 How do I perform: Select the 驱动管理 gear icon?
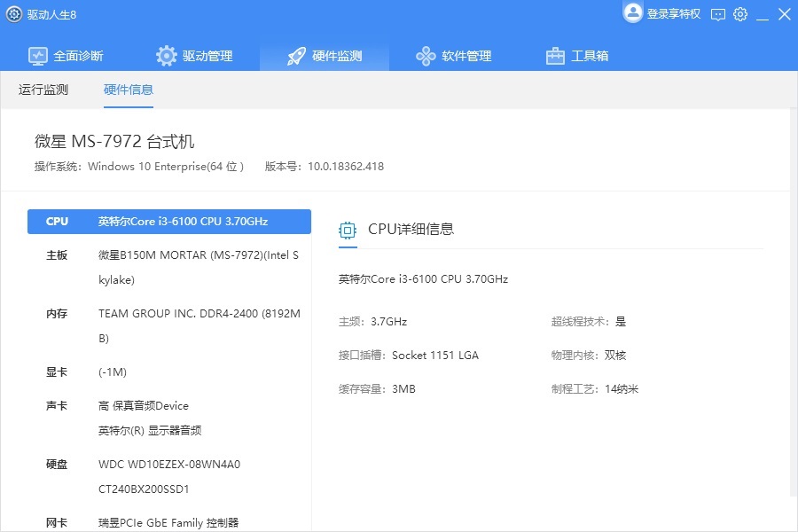pyautogui.click(x=166, y=55)
